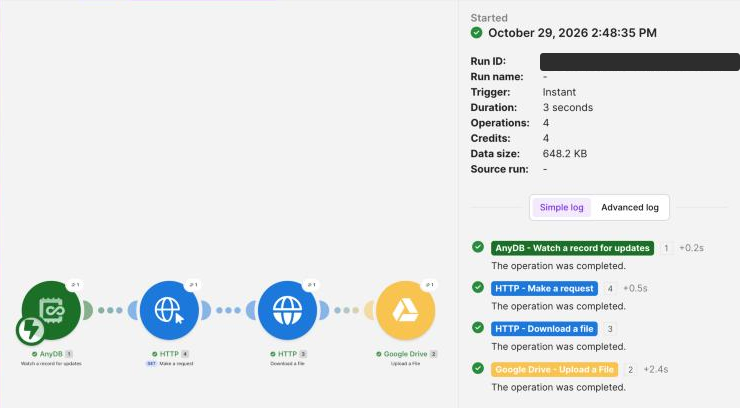Viewport: 740px width, 408px height.
Task: Click success check next to HTTP Download a file
Action: point(478,327)
